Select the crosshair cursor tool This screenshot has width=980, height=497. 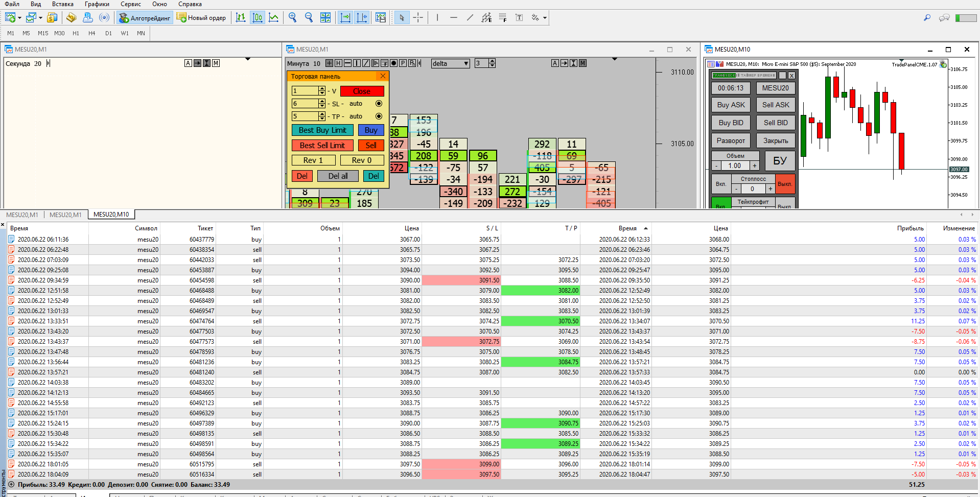[418, 18]
